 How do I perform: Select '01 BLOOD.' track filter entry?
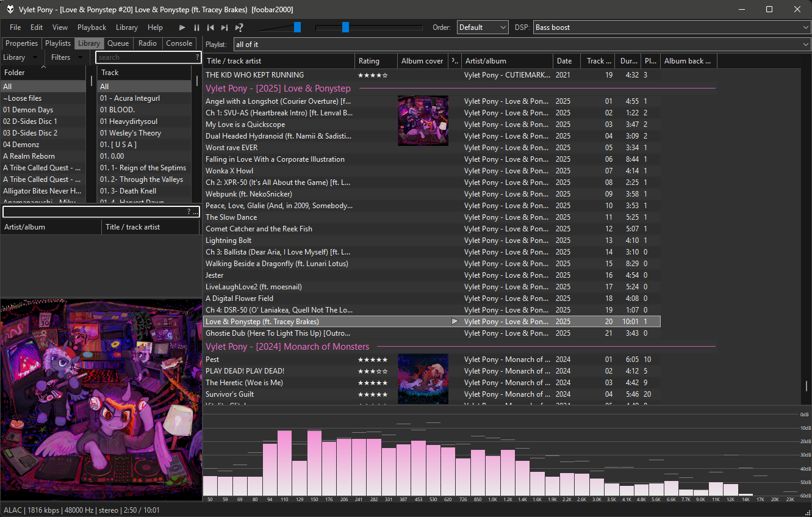coord(145,110)
